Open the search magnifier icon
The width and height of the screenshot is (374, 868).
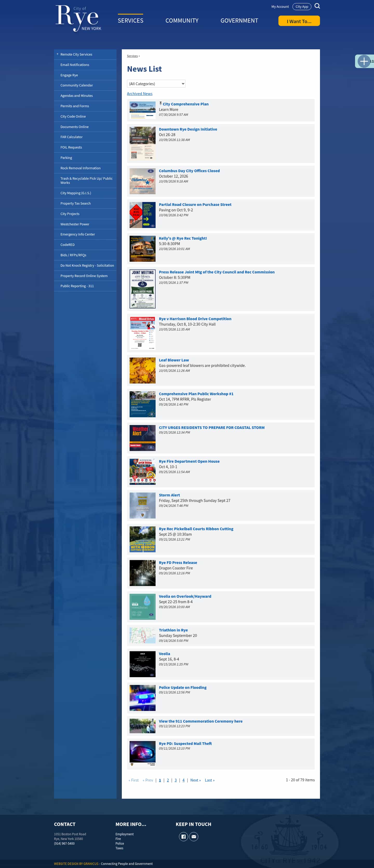click(x=317, y=6)
